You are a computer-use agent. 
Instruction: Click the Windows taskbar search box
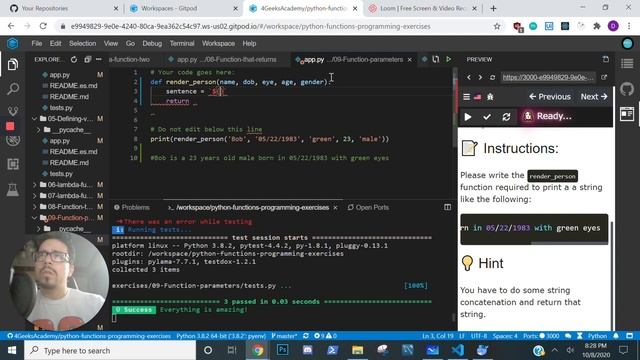point(110,350)
